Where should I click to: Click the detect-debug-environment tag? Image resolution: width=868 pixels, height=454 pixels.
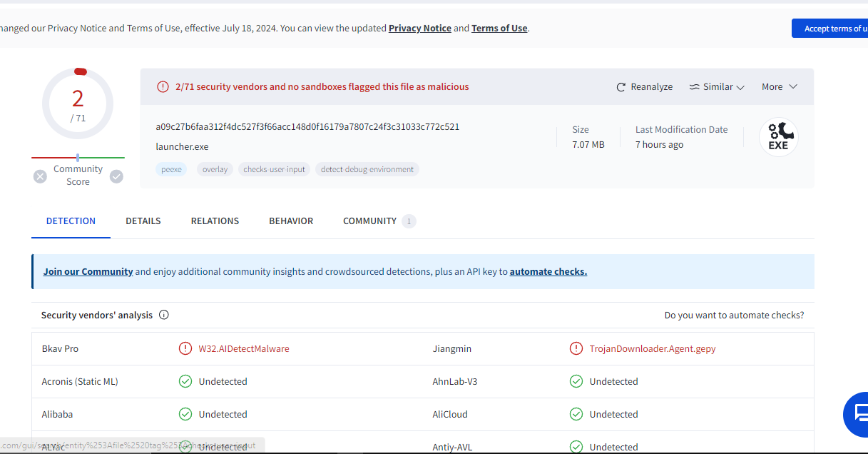pyautogui.click(x=367, y=170)
